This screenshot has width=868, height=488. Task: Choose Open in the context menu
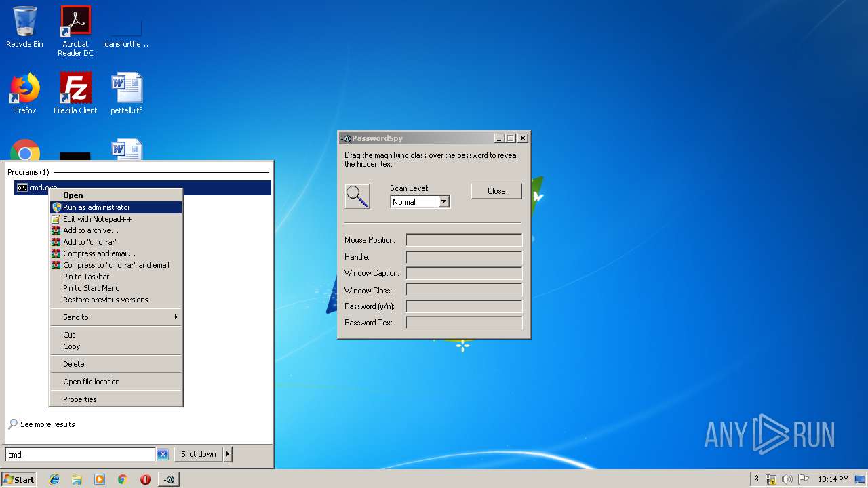click(x=116, y=195)
